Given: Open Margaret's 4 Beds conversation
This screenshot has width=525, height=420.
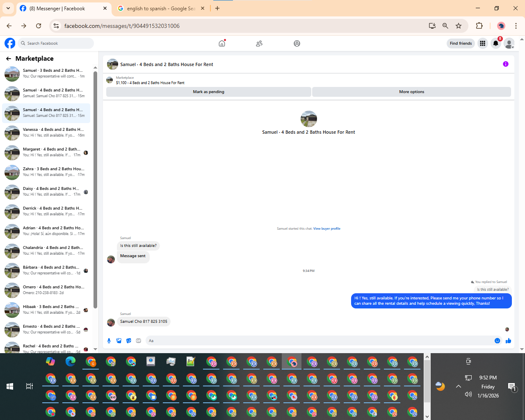Looking at the screenshot, I should click(x=46, y=152).
